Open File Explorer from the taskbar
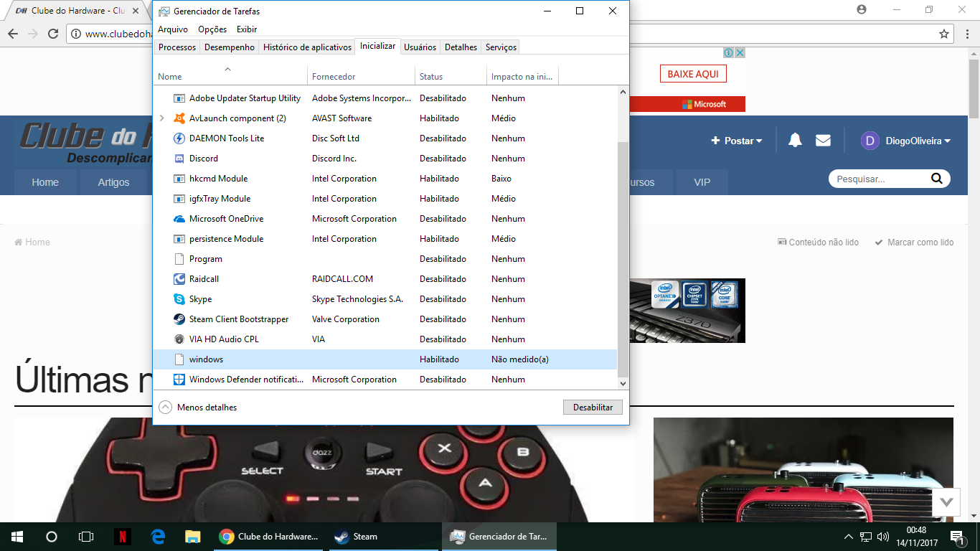This screenshot has height=551, width=980. point(192,537)
